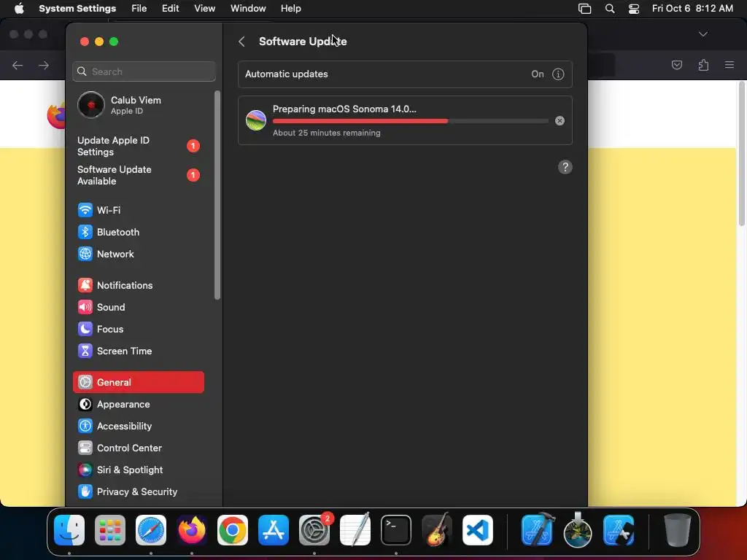
Task: Open System Settings from the Dock
Action: [314, 530]
